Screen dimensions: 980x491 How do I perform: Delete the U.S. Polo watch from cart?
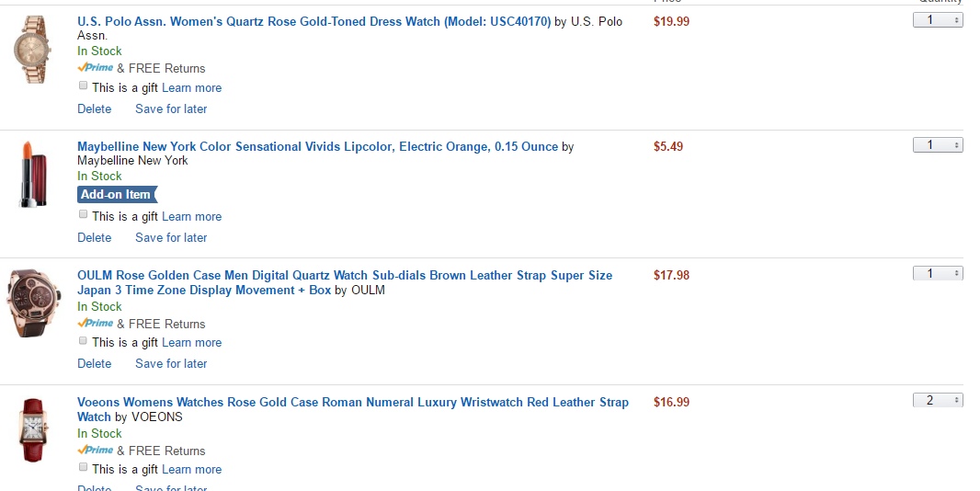(95, 109)
